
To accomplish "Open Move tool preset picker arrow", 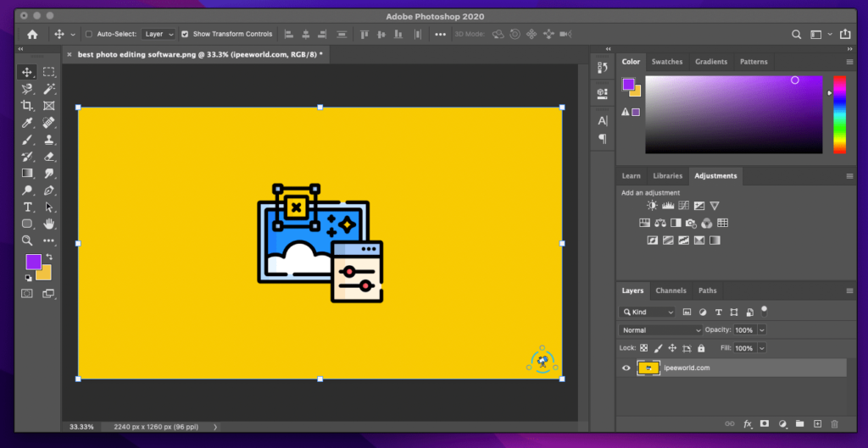I will [x=73, y=34].
